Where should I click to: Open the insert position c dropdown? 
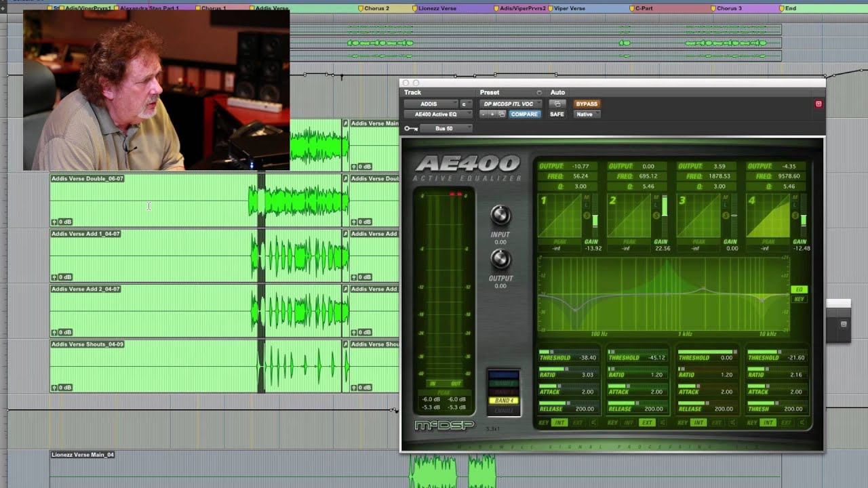pos(466,104)
